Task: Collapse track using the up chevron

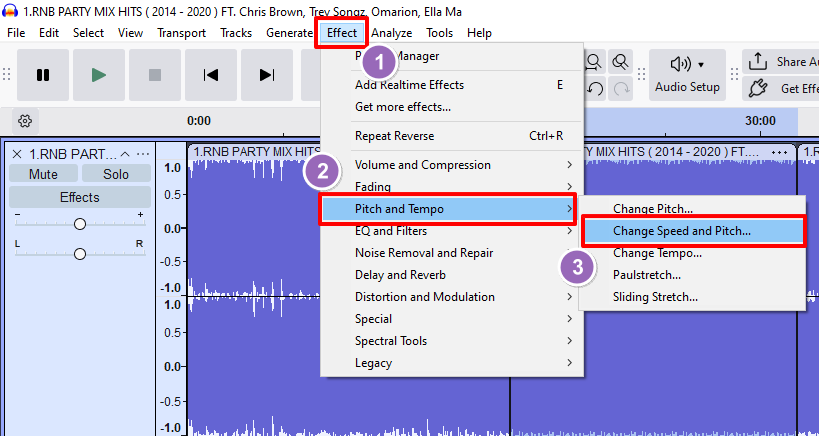Action: click(x=125, y=154)
